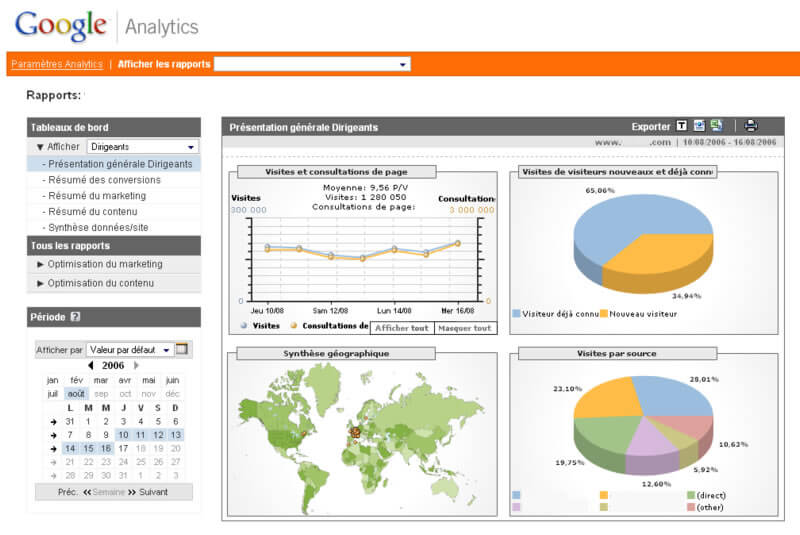Open Synthèse données/site report
The width and height of the screenshot is (800, 535).
[98, 227]
